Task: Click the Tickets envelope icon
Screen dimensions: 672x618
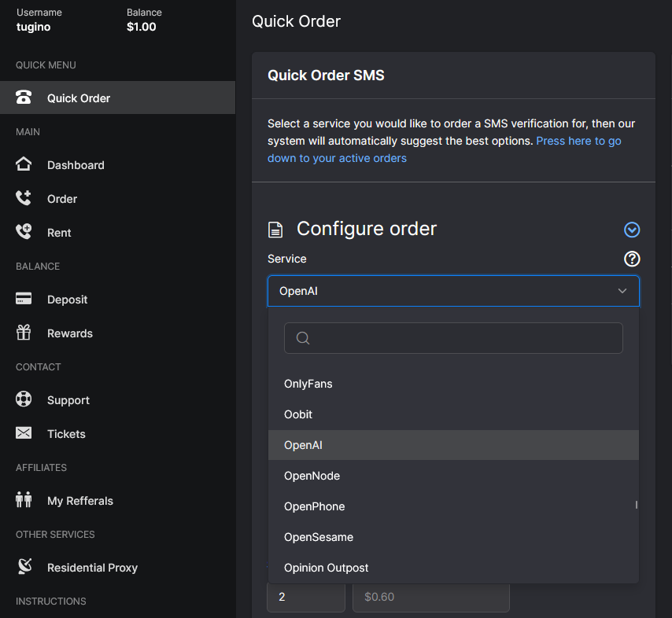Action: [24, 434]
